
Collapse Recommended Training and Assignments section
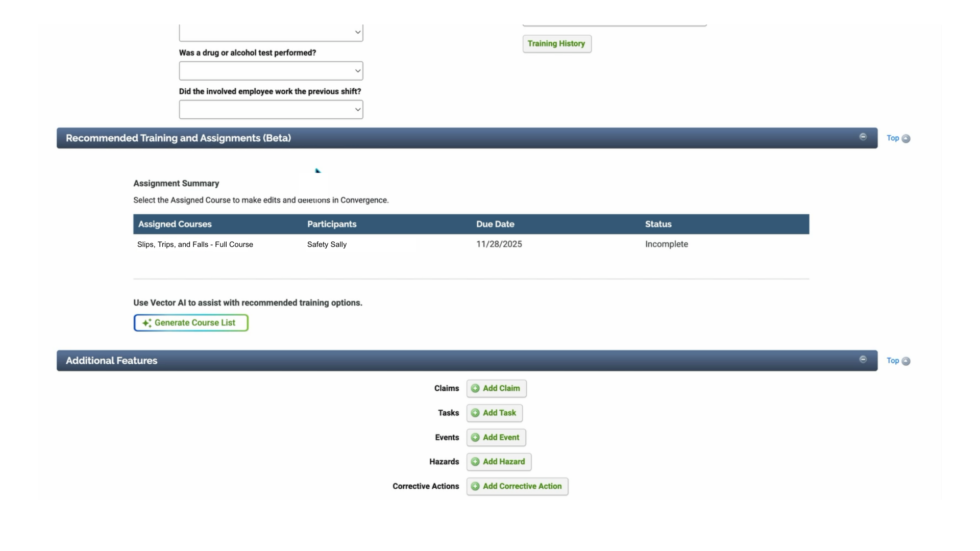click(x=863, y=137)
